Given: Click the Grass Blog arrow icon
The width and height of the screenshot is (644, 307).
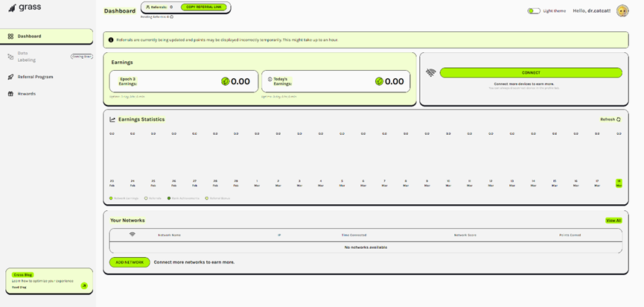Looking at the screenshot, I should point(84,285).
